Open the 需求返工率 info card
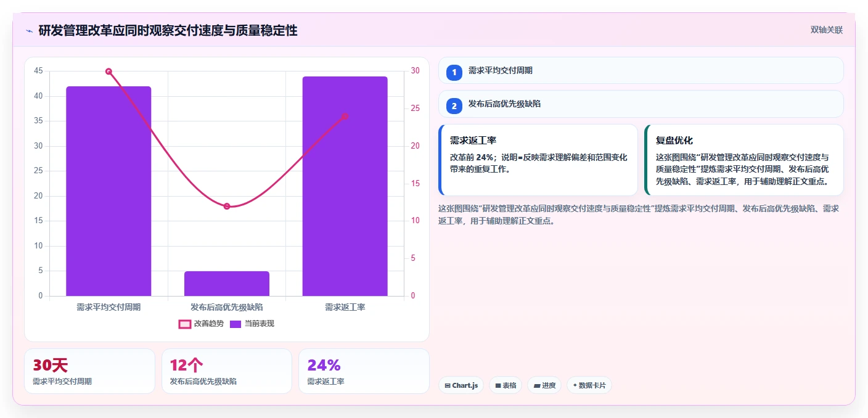Viewport: 868px width, 418px height. [x=538, y=160]
